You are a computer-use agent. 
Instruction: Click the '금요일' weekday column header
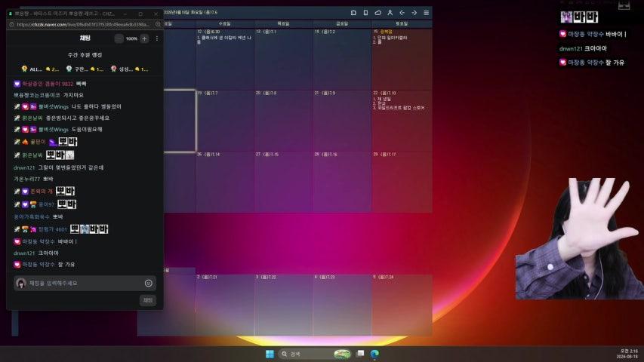click(x=343, y=24)
